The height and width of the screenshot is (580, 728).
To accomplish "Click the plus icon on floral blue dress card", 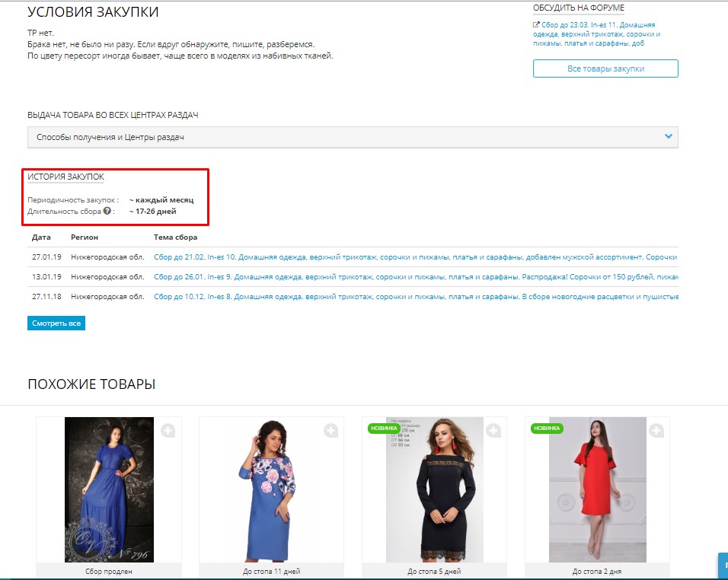I will point(331,431).
